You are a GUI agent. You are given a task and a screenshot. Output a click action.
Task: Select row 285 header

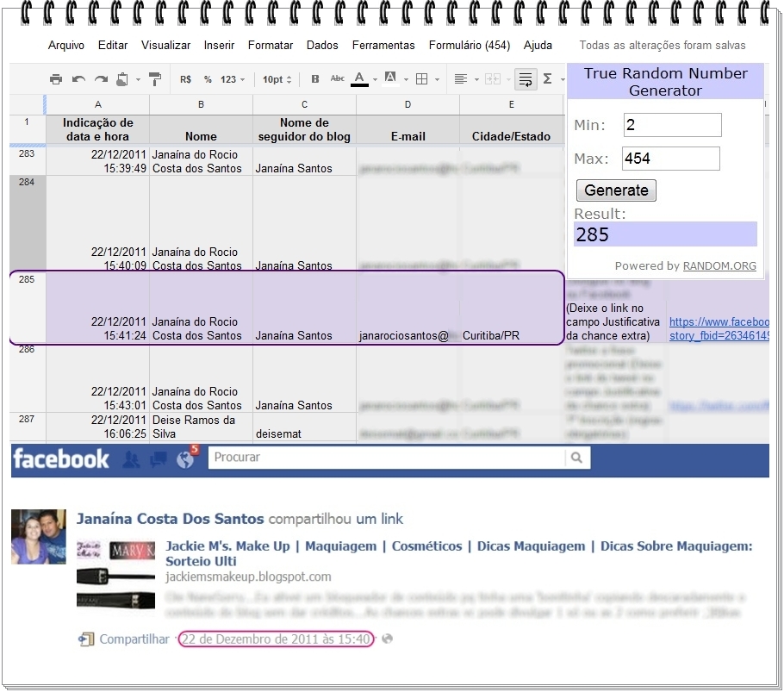[27, 308]
